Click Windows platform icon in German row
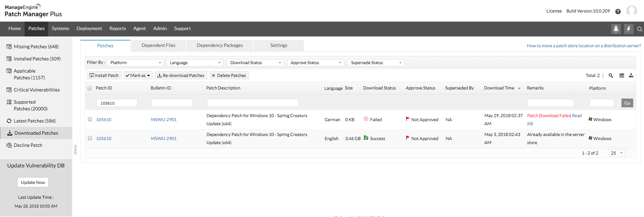 click(x=590, y=119)
